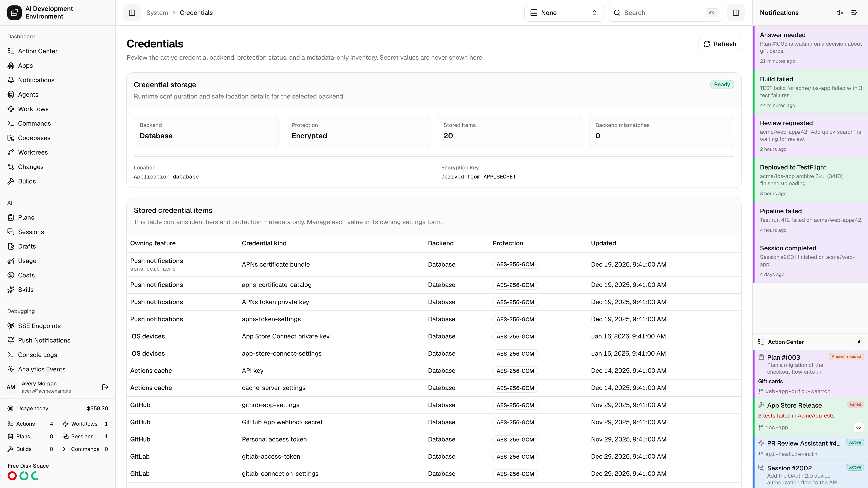Click the red free disk space ring
This screenshot has height=488, width=868.
pyautogui.click(x=12, y=476)
